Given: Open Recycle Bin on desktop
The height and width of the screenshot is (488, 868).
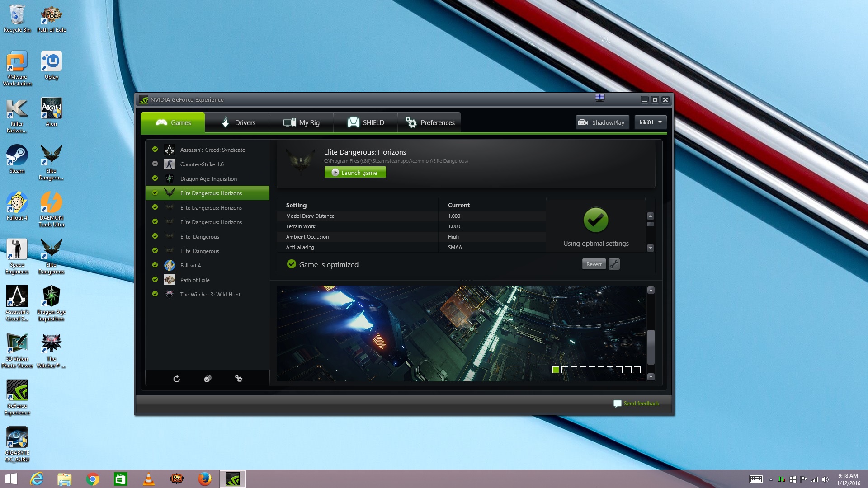Looking at the screenshot, I should (17, 18).
